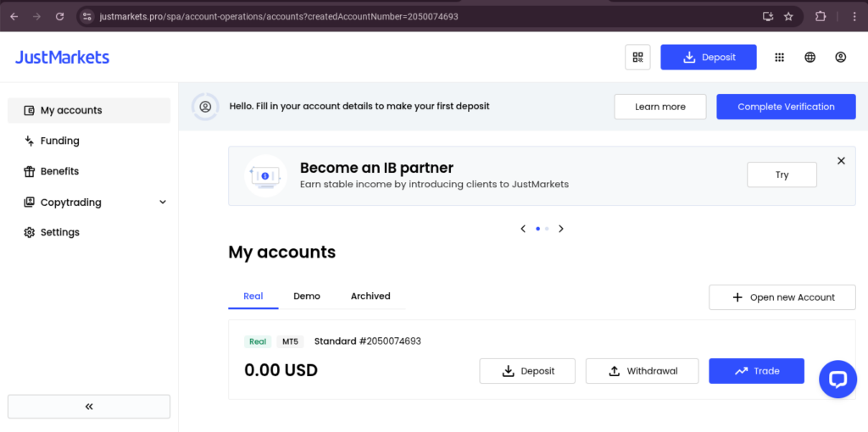Screen dimensions: 868x432
Task: Dismiss the IB partner banner
Action: (x=841, y=161)
